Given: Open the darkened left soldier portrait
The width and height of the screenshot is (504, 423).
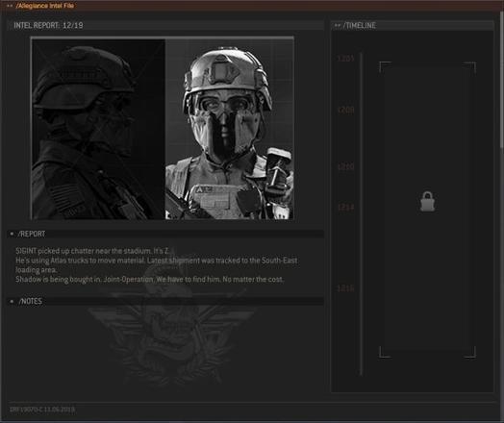Looking at the screenshot, I should (98, 129).
